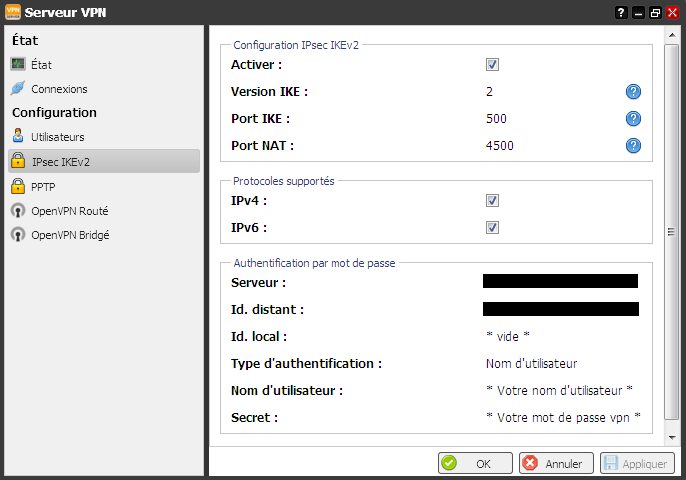
Task: Show help for Port NAT
Action: 633,146
